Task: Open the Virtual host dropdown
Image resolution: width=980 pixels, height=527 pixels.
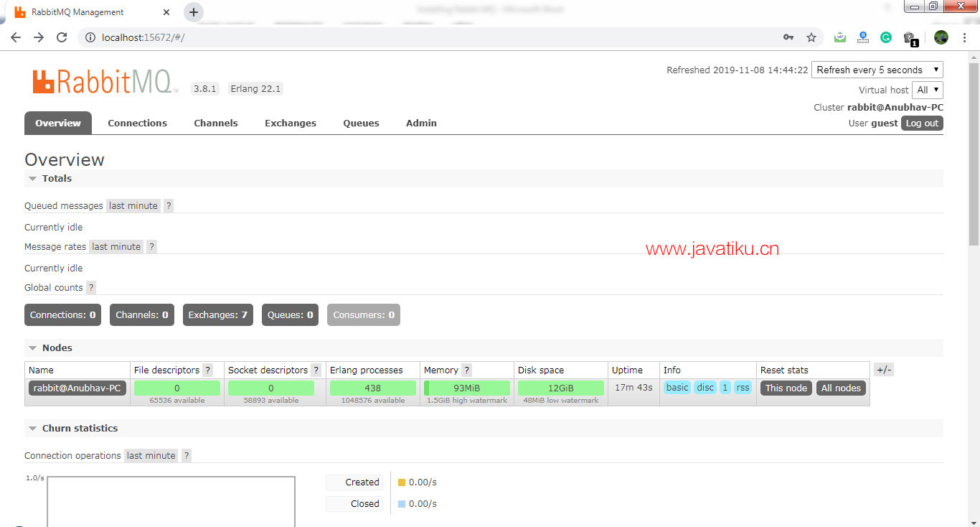Action: (928, 90)
